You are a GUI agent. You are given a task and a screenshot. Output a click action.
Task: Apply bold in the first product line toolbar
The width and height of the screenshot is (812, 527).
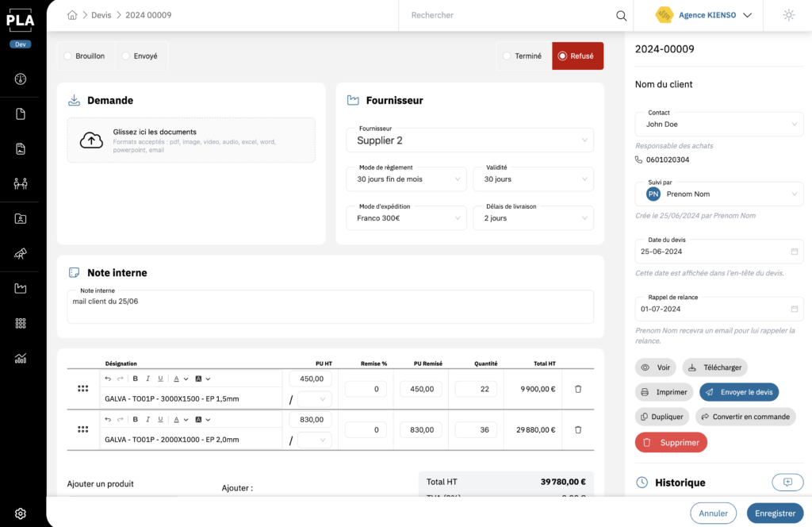pyautogui.click(x=136, y=379)
